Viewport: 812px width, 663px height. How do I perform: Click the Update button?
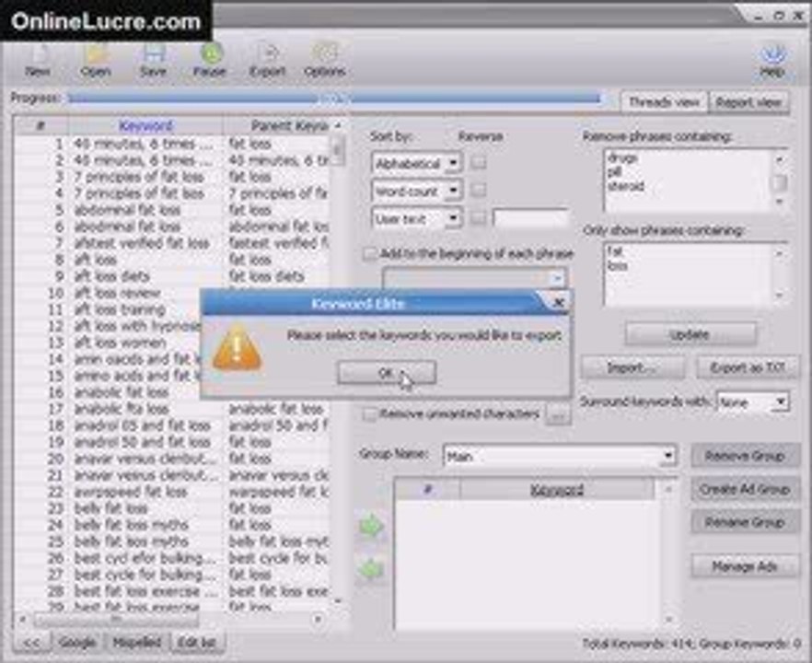pos(690,334)
